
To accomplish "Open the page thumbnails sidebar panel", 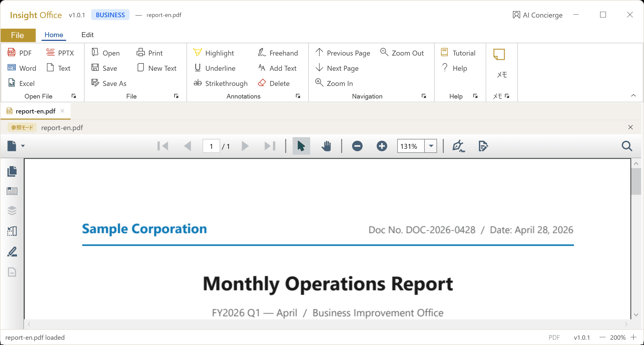I will (12, 171).
